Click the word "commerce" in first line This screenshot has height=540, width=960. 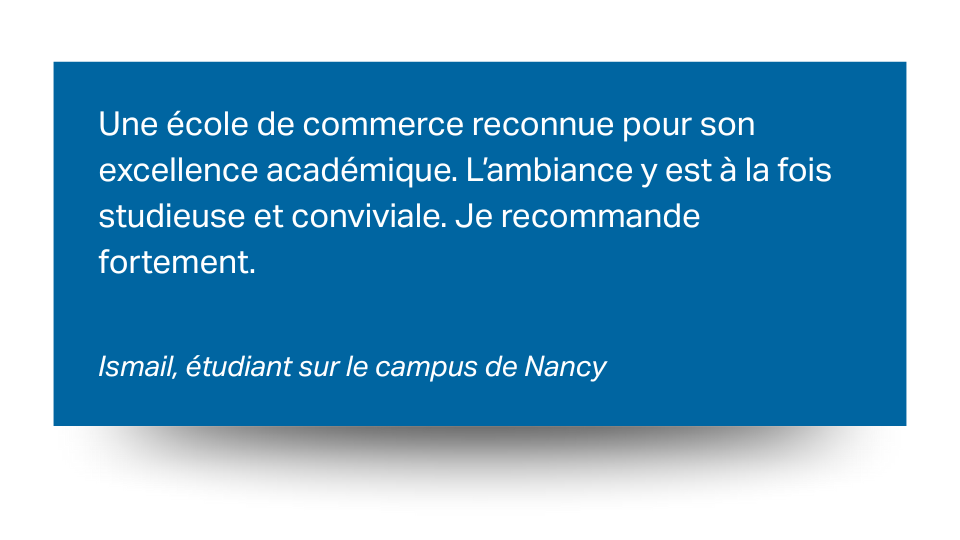[383, 124]
